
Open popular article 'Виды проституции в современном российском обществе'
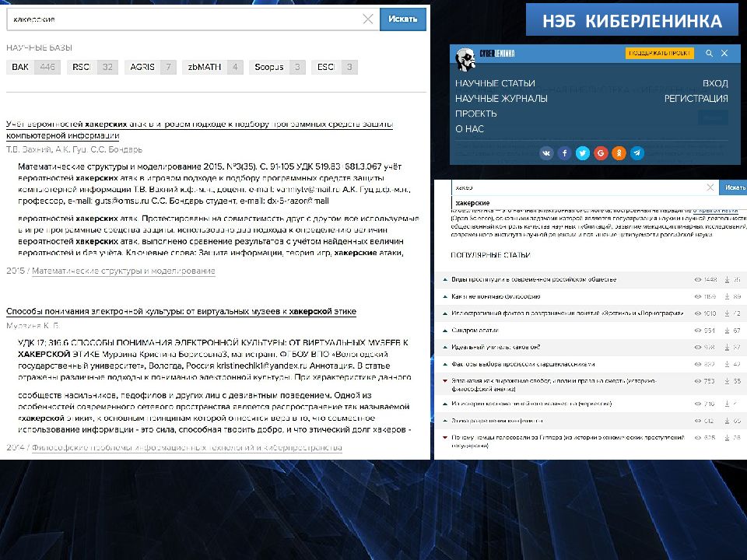tap(534, 279)
